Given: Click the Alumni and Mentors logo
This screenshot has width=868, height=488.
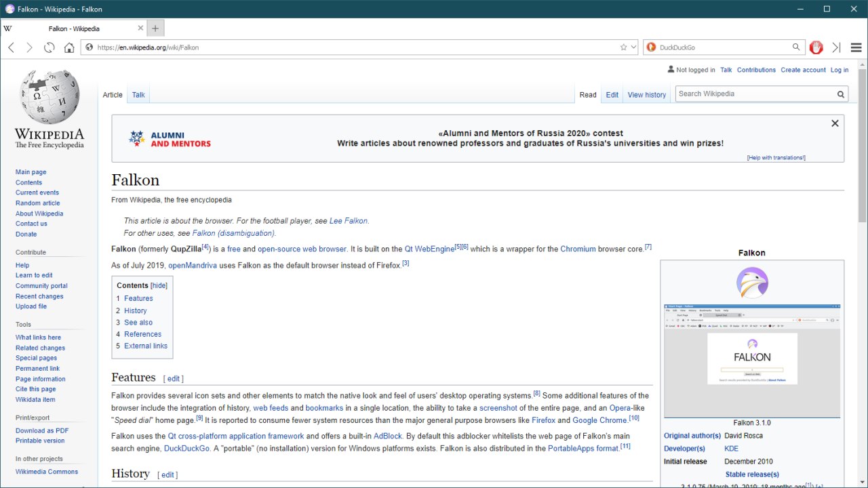Looking at the screenshot, I should pyautogui.click(x=170, y=139).
